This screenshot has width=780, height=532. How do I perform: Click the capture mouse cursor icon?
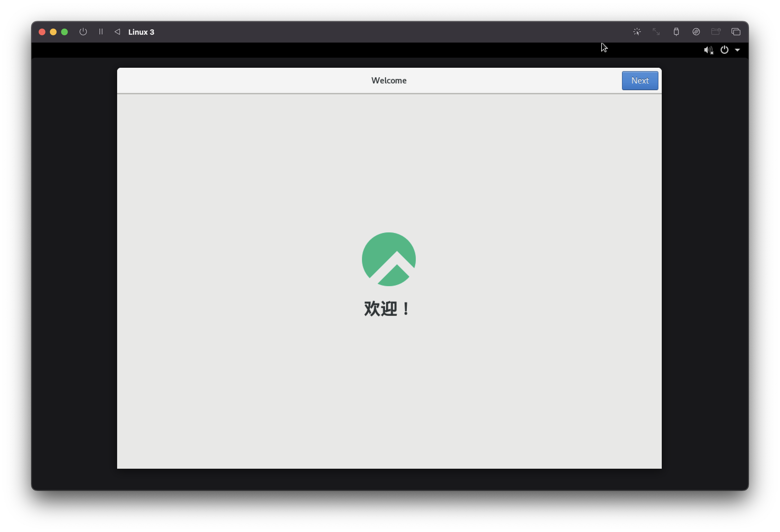637,32
